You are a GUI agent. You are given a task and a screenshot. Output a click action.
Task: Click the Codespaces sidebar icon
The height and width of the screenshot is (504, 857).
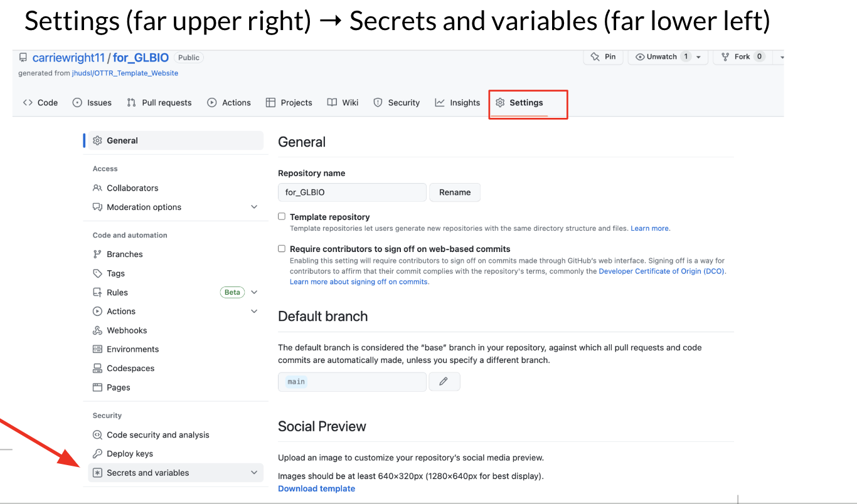[97, 369]
